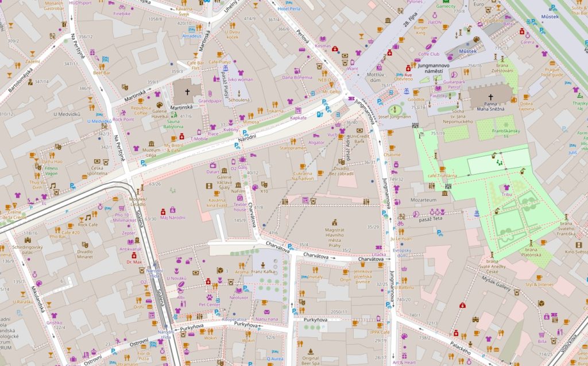
Task: Click the Kosmas bookshop icon
Action: pyautogui.click(x=323, y=38)
